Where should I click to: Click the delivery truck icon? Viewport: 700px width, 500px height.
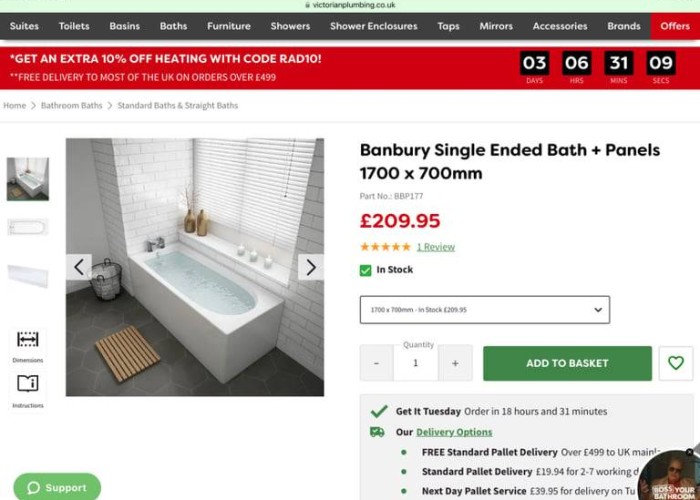click(377, 432)
